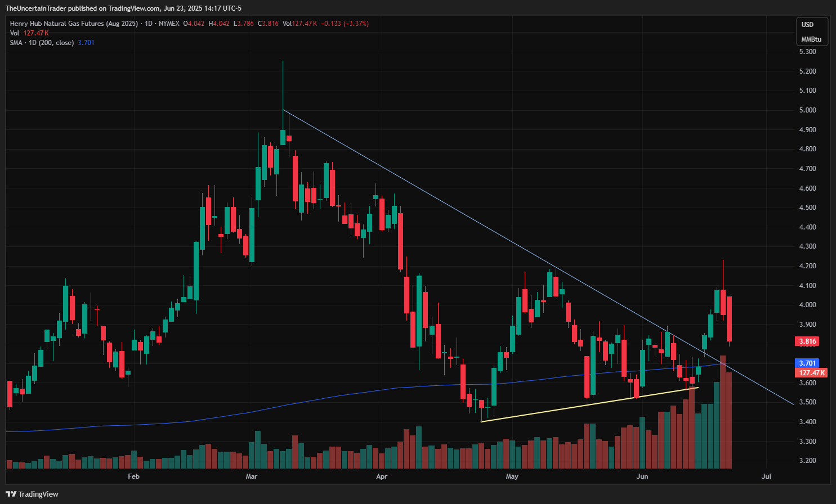This screenshot has height=504, width=836.
Task: Click the 5.200 price axis label
Action: (808, 71)
